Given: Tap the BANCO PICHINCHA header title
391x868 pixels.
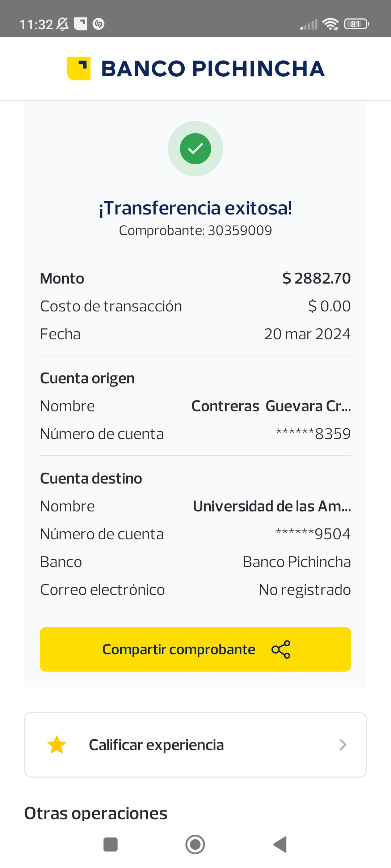Looking at the screenshot, I should click(x=213, y=69).
